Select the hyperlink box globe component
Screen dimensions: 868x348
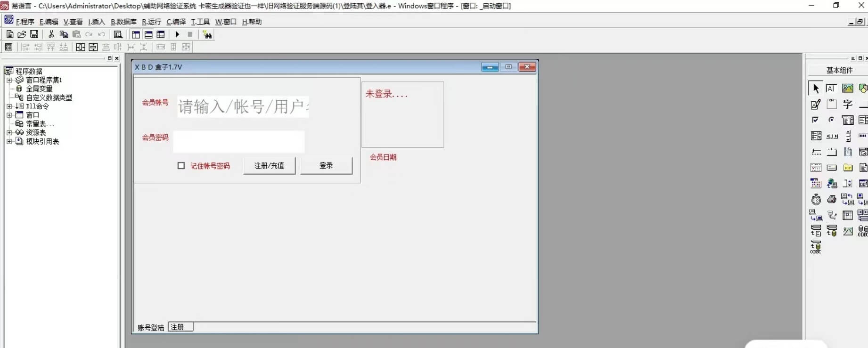[x=832, y=184]
